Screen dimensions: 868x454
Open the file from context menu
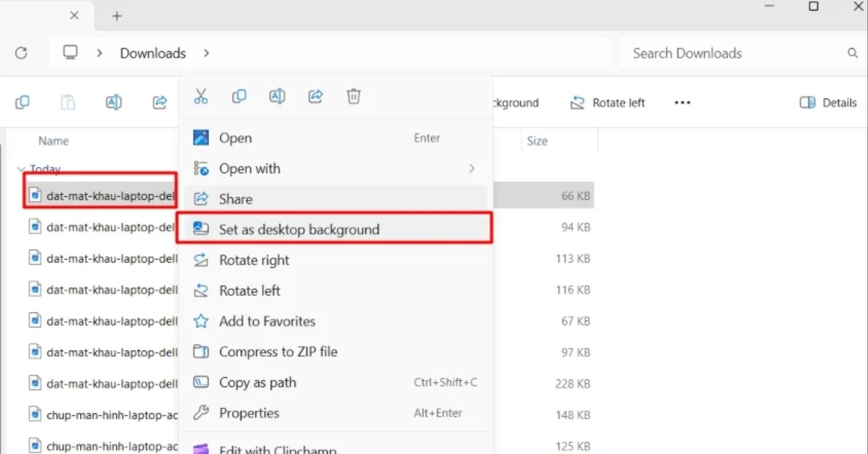335,138
